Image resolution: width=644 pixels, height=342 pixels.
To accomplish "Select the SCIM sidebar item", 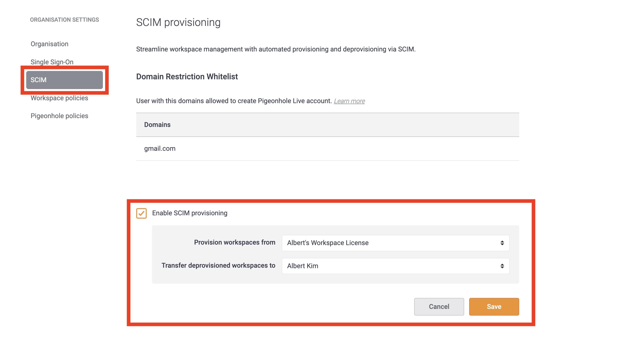I will coord(65,80).
